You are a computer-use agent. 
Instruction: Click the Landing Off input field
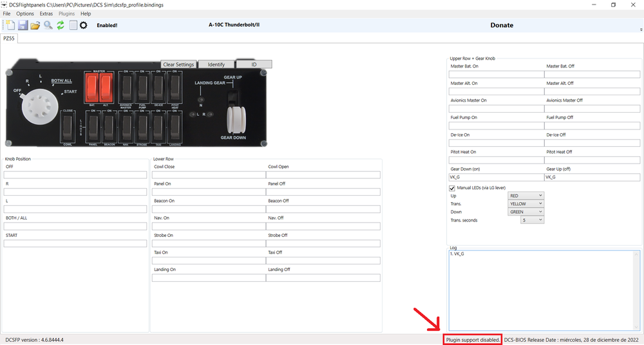323,278
